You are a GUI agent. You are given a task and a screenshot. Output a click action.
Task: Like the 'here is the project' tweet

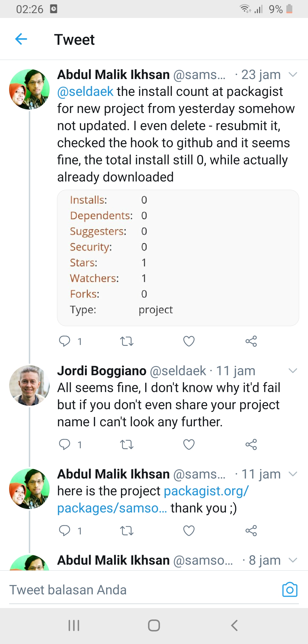click(189, 530)
